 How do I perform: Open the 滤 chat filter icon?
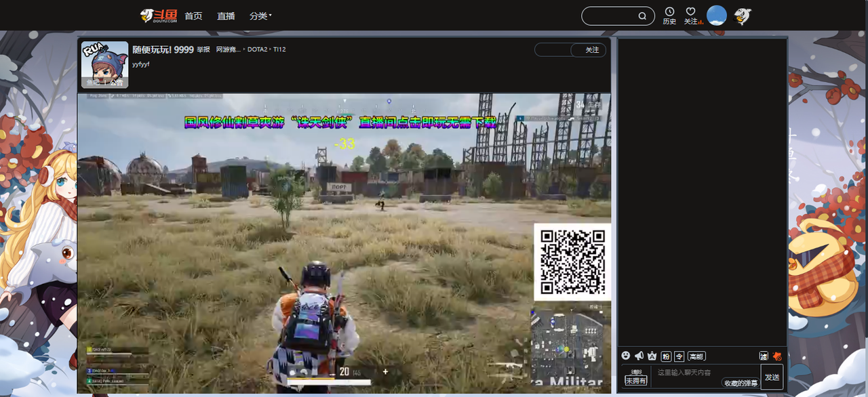tap(764, 356)
